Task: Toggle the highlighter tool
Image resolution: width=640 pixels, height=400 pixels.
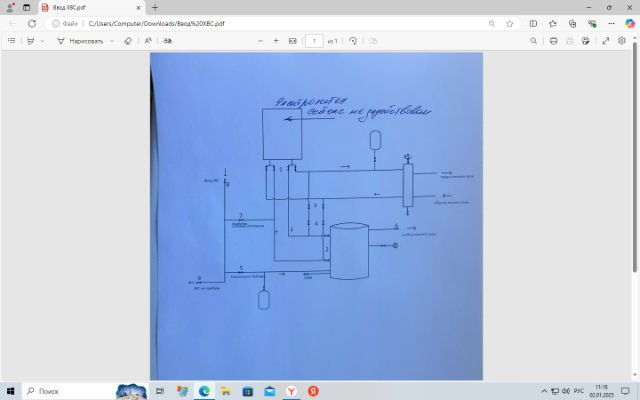Action: click(x=30, y=41)
